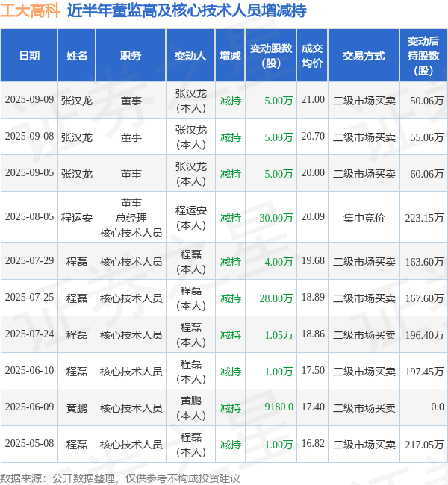
Task: Click the 姓名 column header
Action: coord(77,56)
